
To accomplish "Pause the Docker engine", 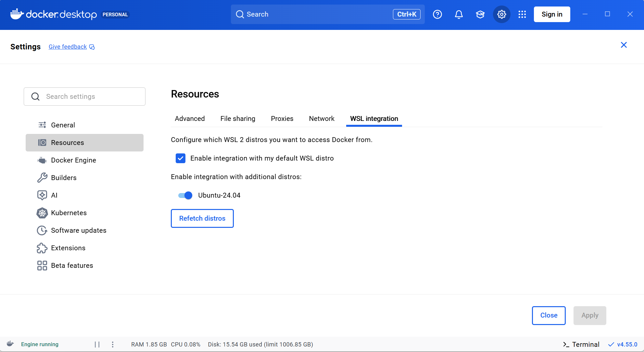I will pyautogui.click(x=97, y=344).
